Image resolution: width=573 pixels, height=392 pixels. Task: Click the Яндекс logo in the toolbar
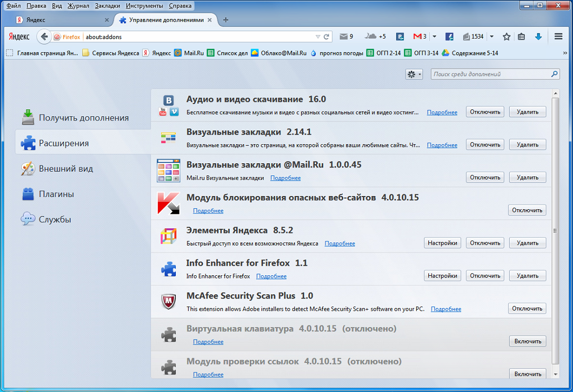pos(19,36)
